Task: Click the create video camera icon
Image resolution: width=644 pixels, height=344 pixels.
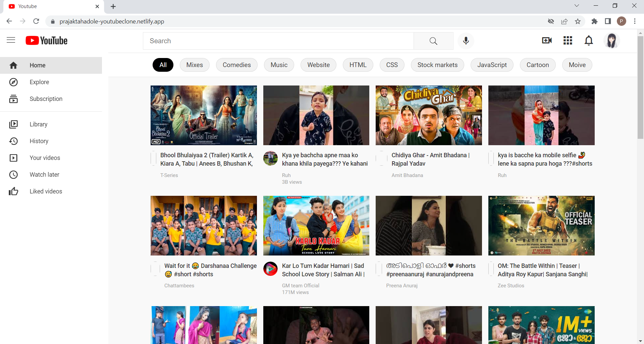Action: pyautogui.click(x=547, y=41)
